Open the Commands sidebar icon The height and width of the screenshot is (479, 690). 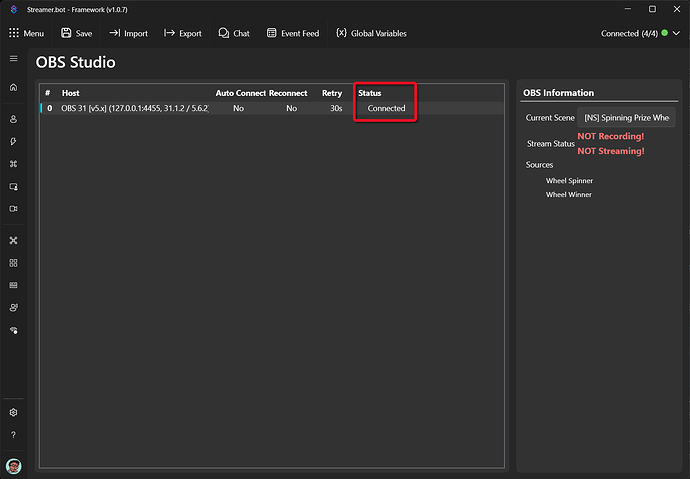tap(14, 164)
